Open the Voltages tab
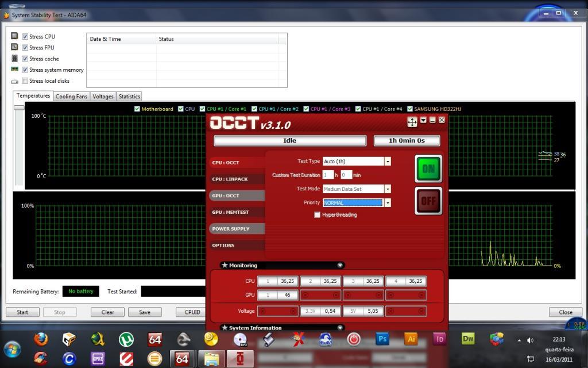 click(103, 97)
